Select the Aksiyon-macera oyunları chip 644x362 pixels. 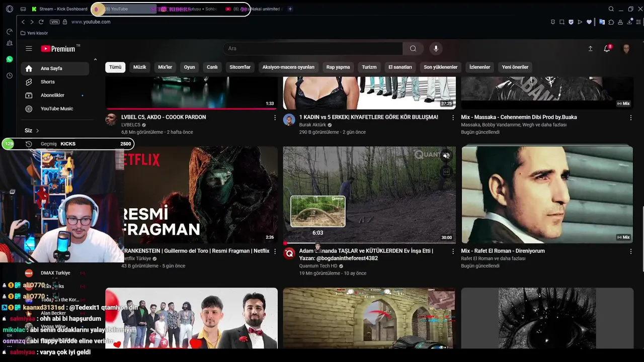coord(288,67)
